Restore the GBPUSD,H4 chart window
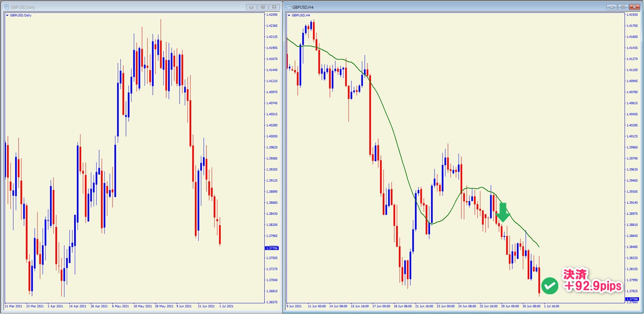Image resolution: width=644 pixels, height=314 pixels. (623, 7)
